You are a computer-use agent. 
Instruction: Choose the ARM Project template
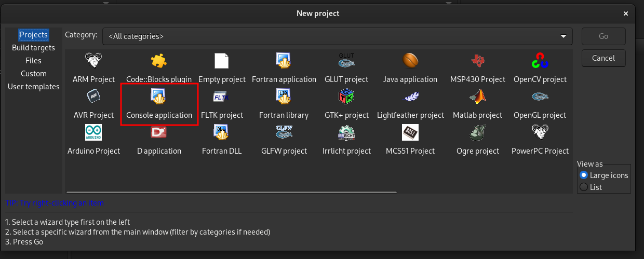click(x=93, y=61)
